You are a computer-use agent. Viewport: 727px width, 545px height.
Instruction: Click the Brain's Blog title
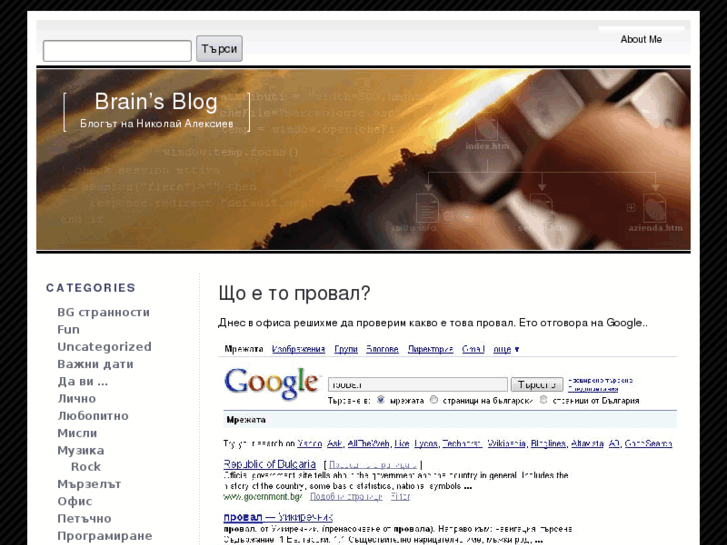tap(156, 102)
